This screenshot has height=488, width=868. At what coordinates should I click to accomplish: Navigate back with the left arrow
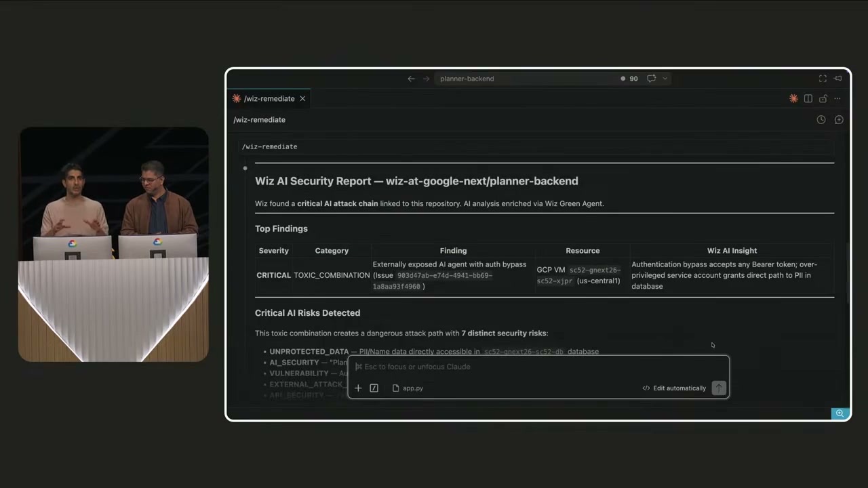[411, 78]
